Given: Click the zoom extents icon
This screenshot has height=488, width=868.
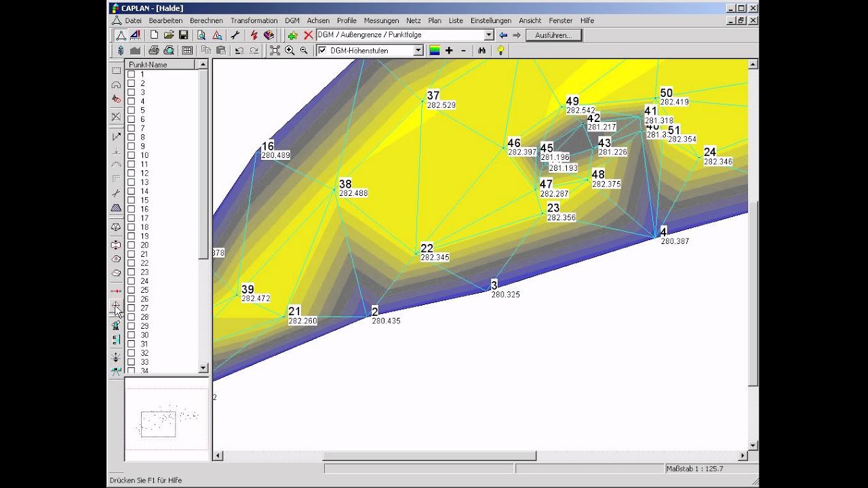Looking at the screenshot, I should click(x=275, y=50).
